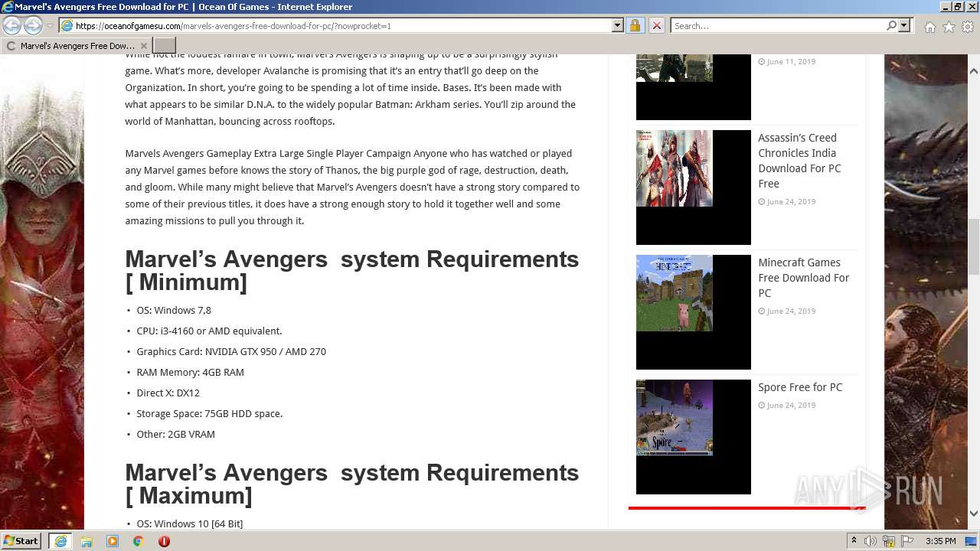
Task: Click the scrollbar down arrow
Action: [973, 514]
